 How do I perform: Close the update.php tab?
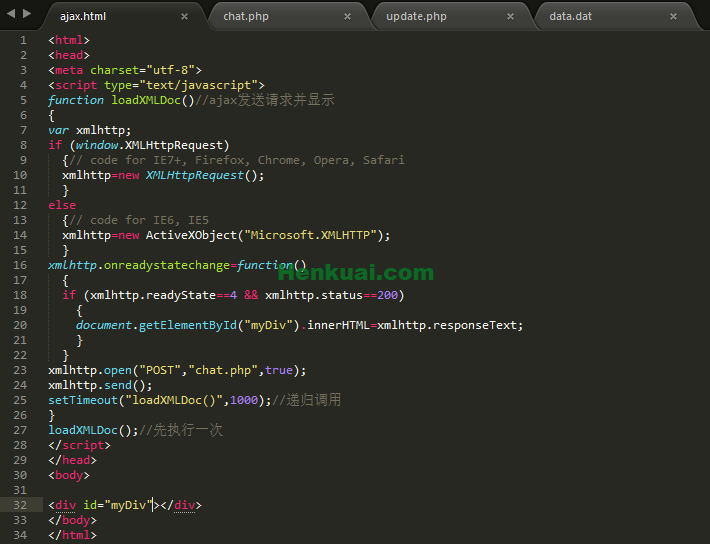pos(510,16)
